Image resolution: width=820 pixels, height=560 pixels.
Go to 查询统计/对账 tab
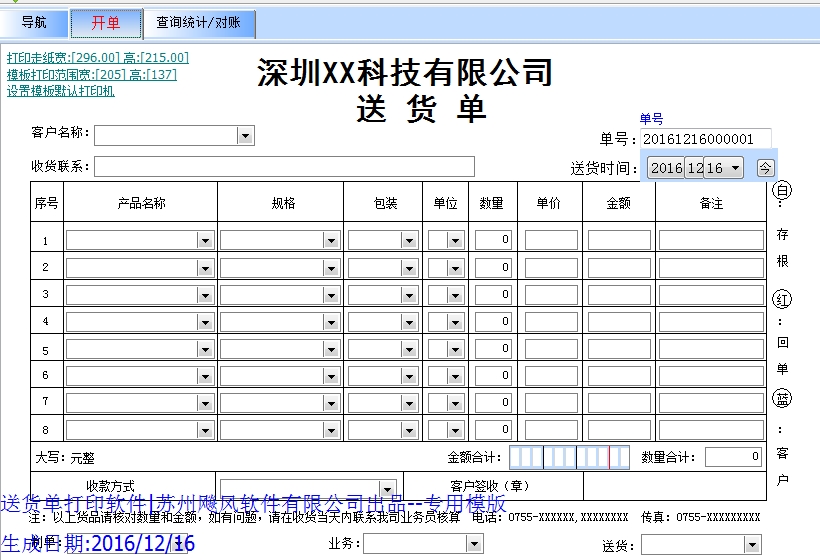point(199,23)
